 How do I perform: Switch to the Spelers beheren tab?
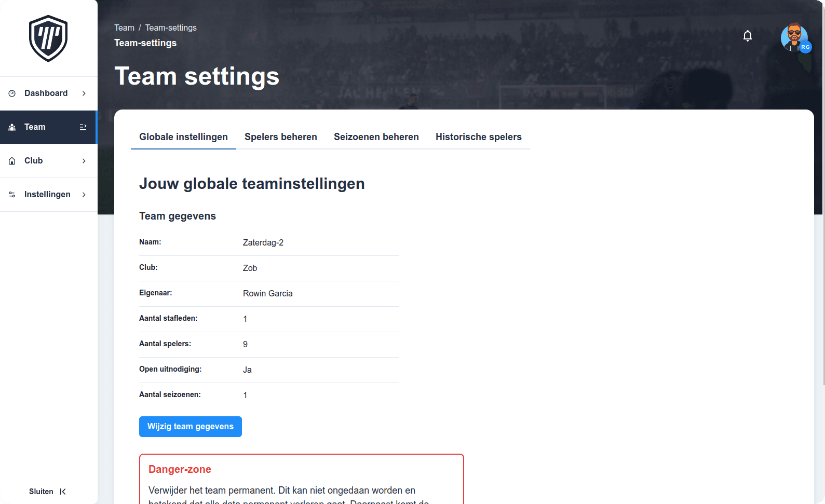[x=281, y=137]
